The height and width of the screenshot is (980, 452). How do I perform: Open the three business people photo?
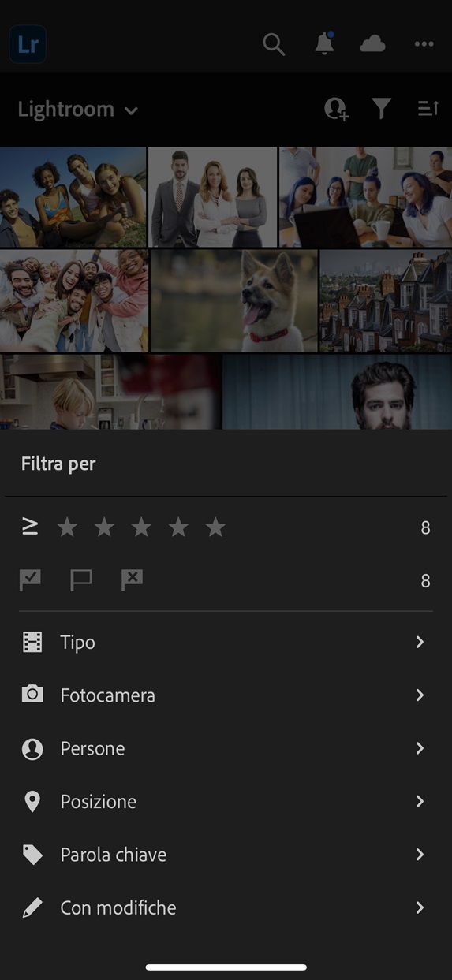pyautogui.click(x=213, y=197)
